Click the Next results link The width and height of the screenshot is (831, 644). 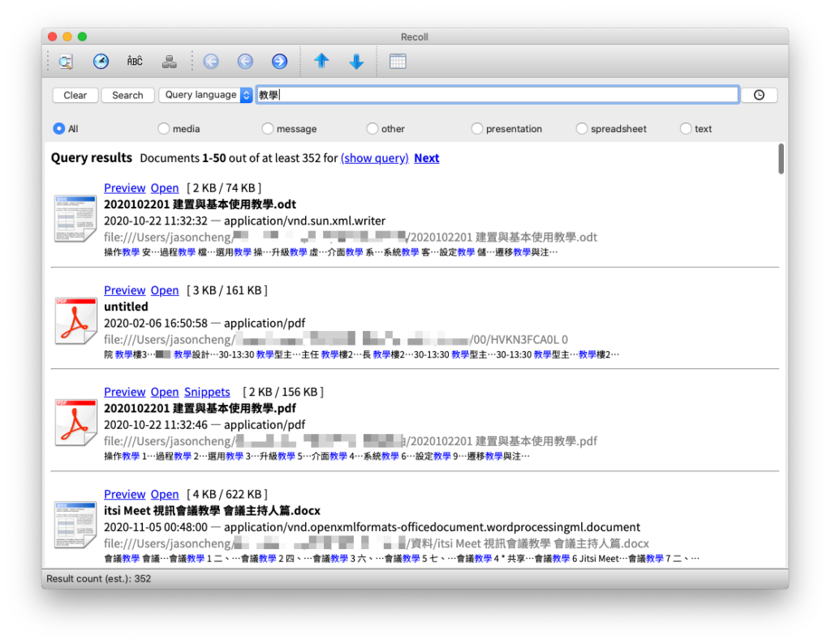click(x=427, y=158)
